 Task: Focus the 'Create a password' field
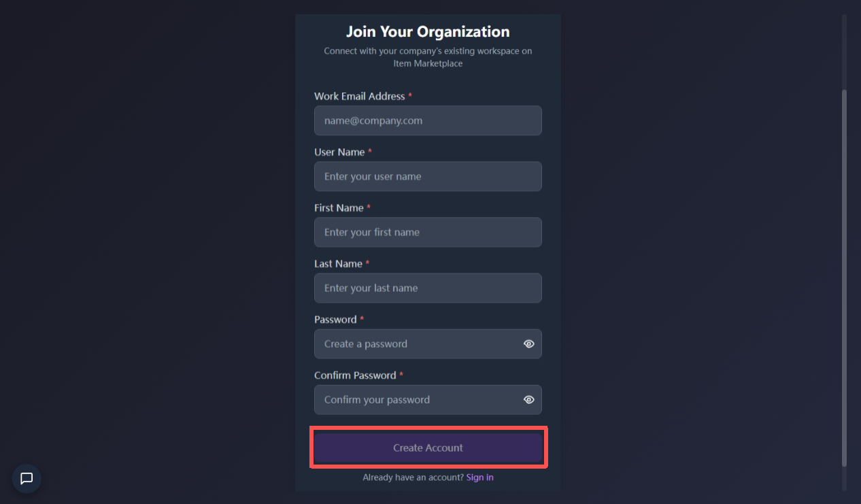416,344
